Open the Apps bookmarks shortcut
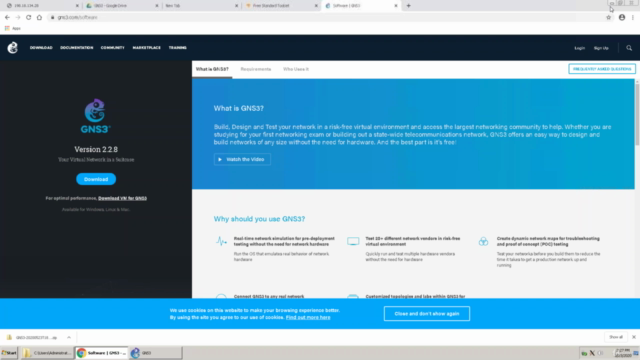The height and width of the screenshot is (360, 640). point(12,28)
